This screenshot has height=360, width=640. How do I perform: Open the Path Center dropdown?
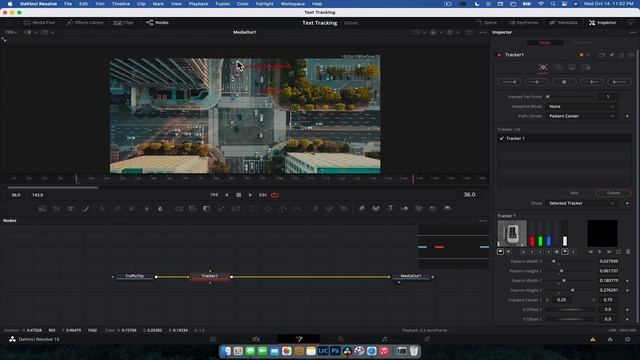point(581,116)
